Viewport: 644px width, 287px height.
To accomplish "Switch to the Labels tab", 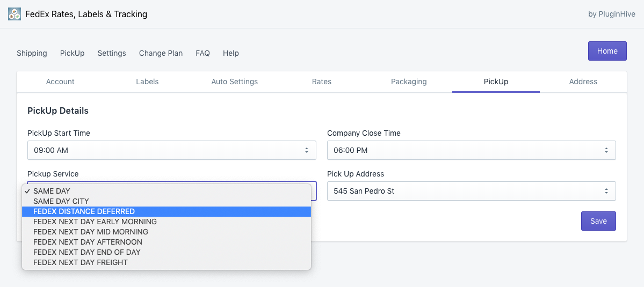I will click(148, 82).
